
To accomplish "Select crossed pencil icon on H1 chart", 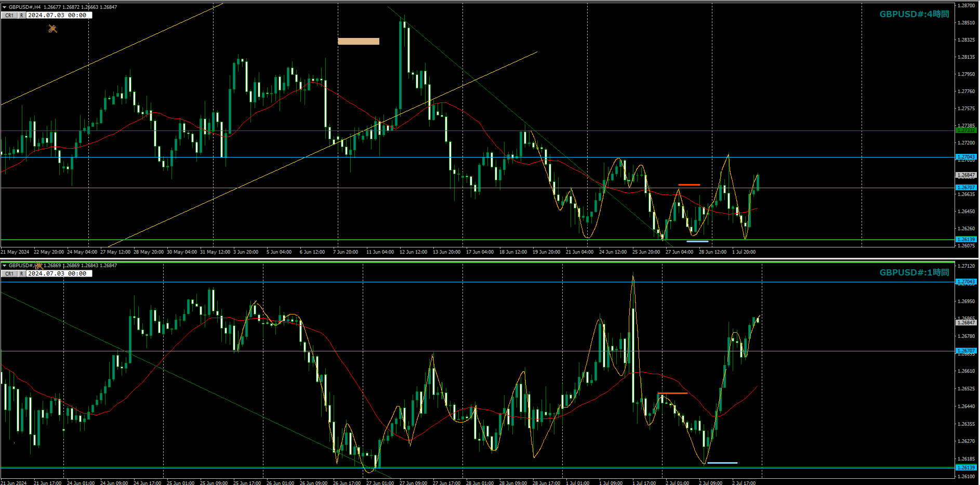I will (38, 266).
